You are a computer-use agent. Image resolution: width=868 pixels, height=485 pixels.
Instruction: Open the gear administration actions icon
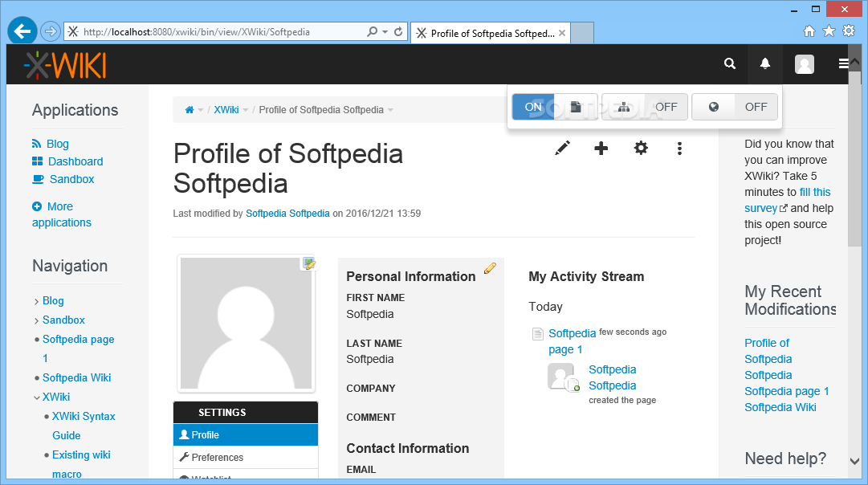(x=641, y=148)
